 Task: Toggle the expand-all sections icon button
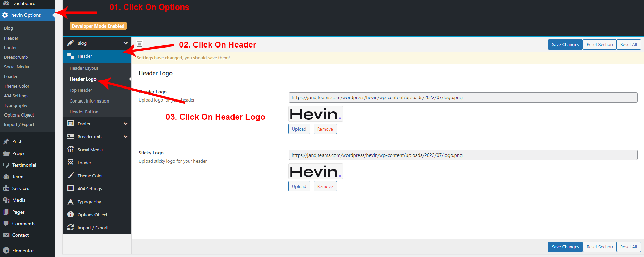pyautogui.click(x=139, y=44)
